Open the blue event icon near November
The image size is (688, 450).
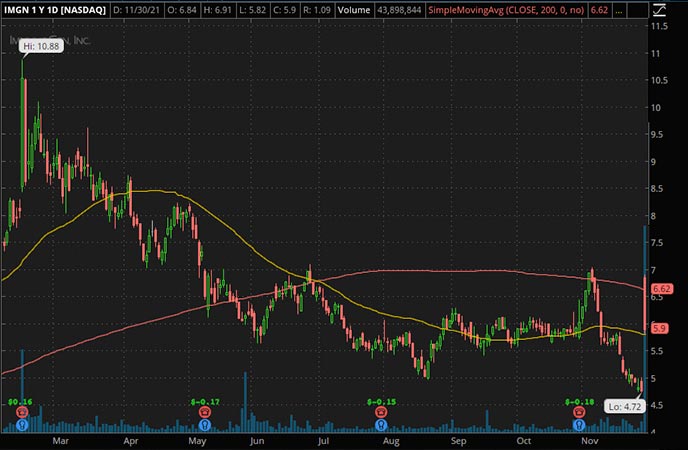pos(577,425)
